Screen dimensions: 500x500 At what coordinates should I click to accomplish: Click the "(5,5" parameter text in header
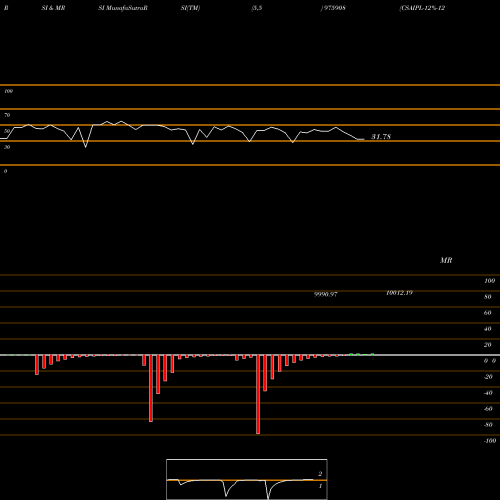pos(257,8)
